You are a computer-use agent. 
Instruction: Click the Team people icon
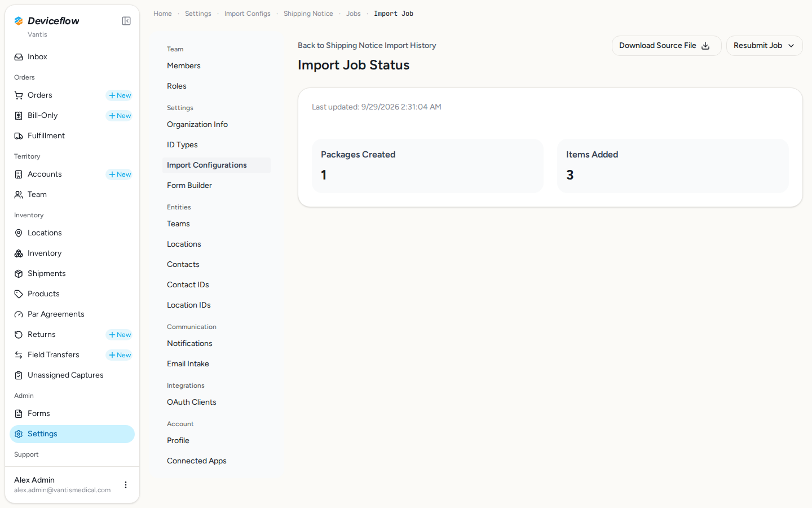pos(19,195)
